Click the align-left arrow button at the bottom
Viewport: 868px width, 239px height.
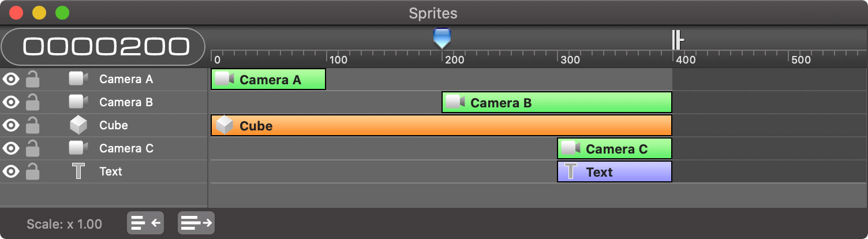click(145, 222)
